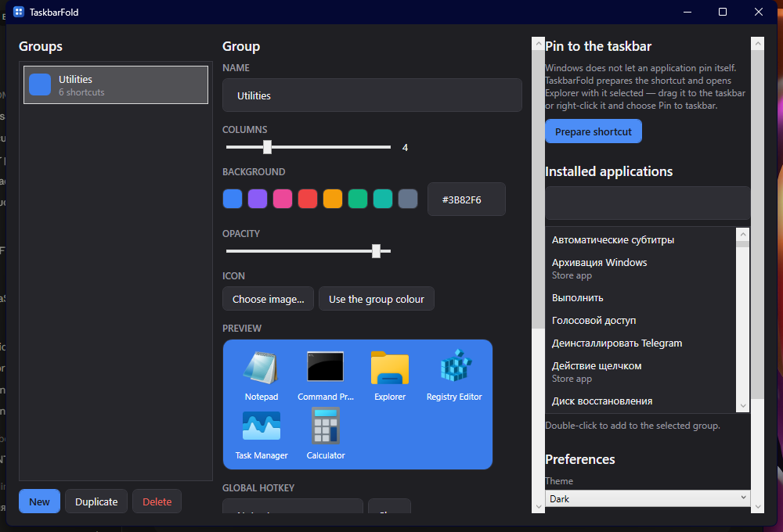Viewport: 783px width, 532px height.
Task: Pick the slate gray background swatch
Action: (408, 199)
